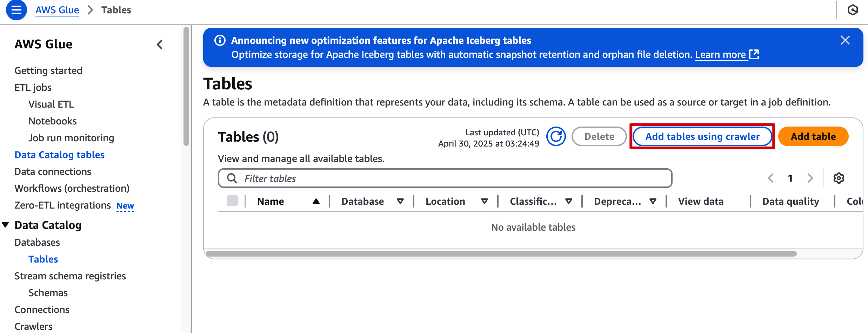Screen dimensions: 868x333
Task: Open Getting started in sidebar
Action: point(48,70)
